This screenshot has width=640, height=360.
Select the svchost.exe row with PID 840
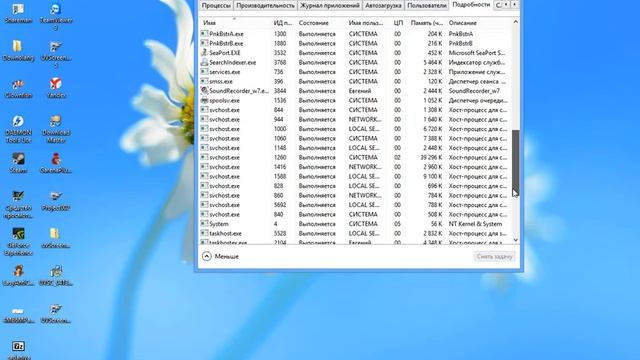pyautogui.click(x=355, y=214)
